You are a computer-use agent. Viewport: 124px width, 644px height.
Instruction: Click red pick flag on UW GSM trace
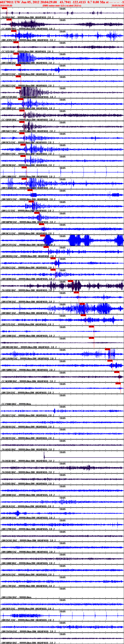pos(15,53)
